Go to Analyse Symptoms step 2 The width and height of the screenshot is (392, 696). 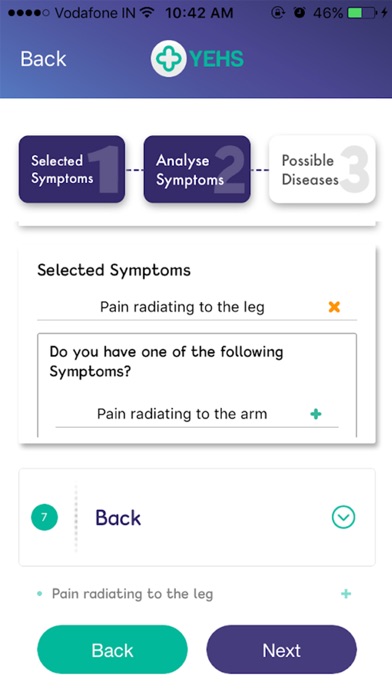(197, 169)
